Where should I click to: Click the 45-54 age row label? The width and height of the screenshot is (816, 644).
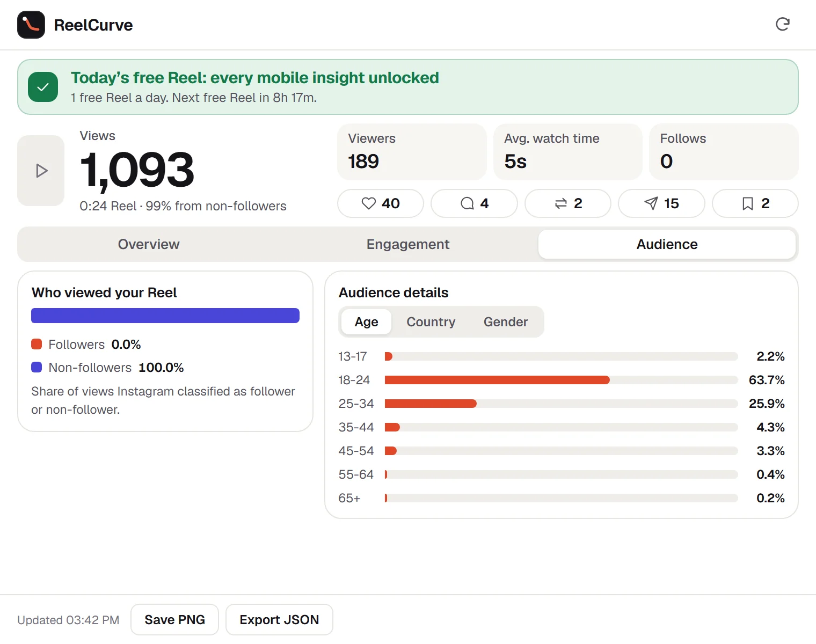[x=356, y=451]
